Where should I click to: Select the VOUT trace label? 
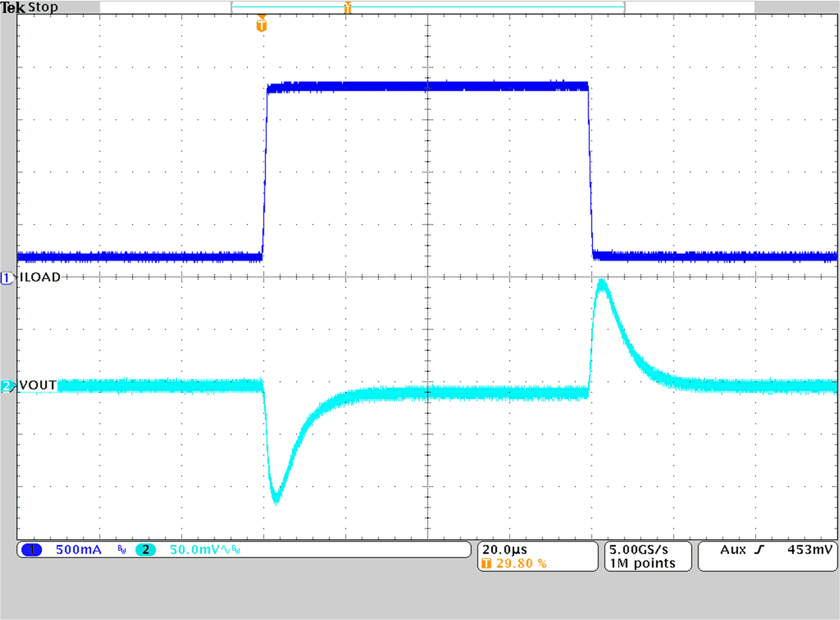[37, 384]
